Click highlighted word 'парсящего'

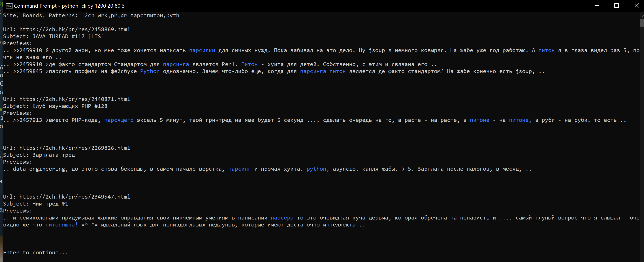click(119, 120)
